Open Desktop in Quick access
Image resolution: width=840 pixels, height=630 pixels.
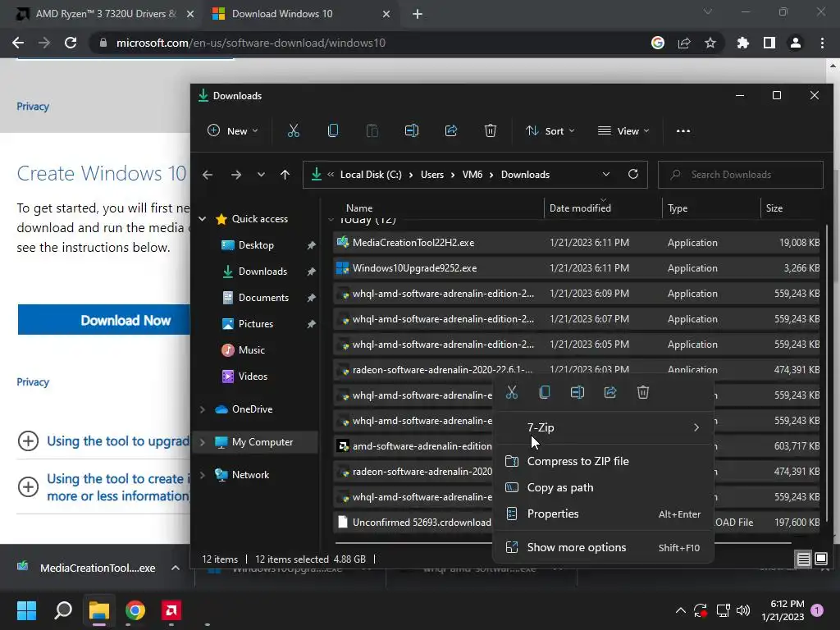coord(256,244)
